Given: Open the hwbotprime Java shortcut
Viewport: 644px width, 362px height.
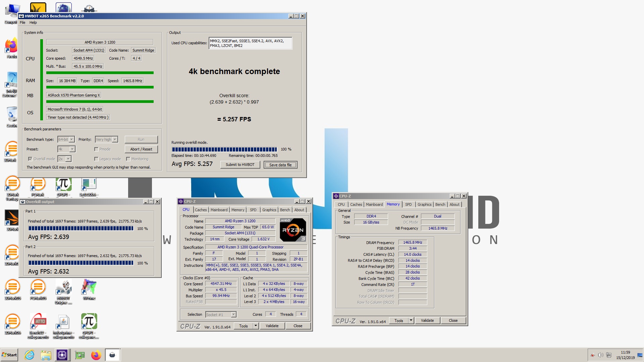Looking at the screenshot, I should click(x=63, y=326).
